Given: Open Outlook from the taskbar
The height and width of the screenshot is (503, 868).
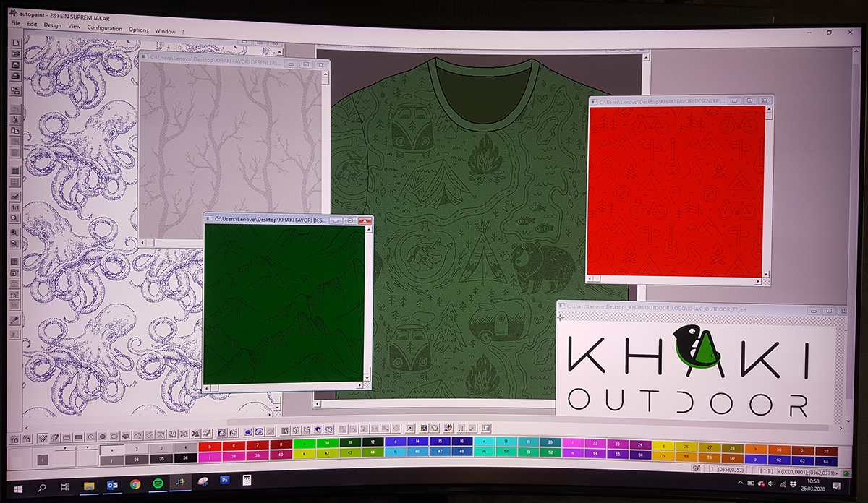Looking at the screenshot, I should [x=113, y=485].
